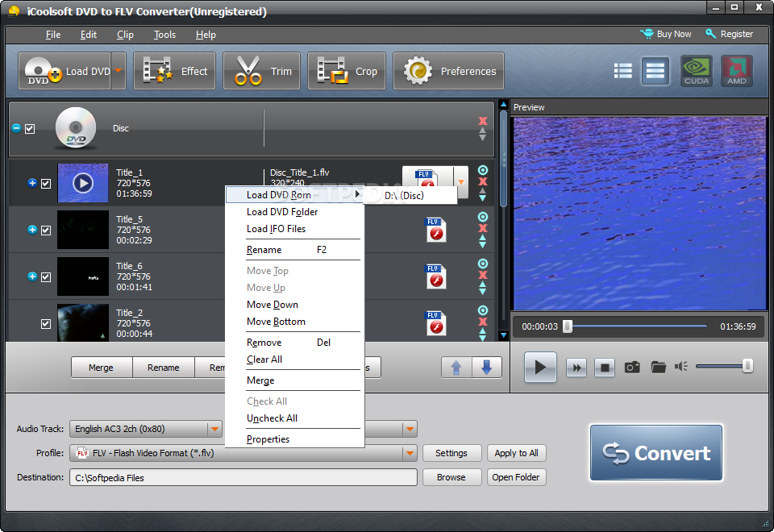Open snapshot folder icon
Screen dimensions: 774x532
[658, 367]
